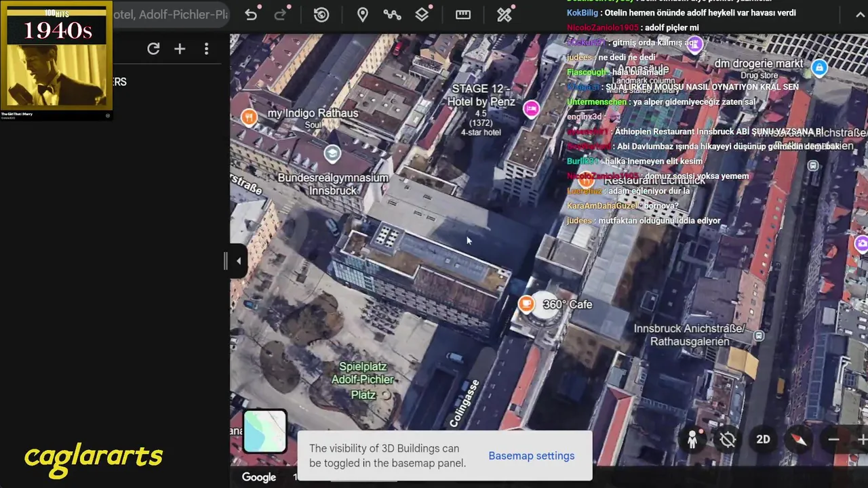Click the Bundesrealgymnasium Innsbruck school pin

point(332,155)
